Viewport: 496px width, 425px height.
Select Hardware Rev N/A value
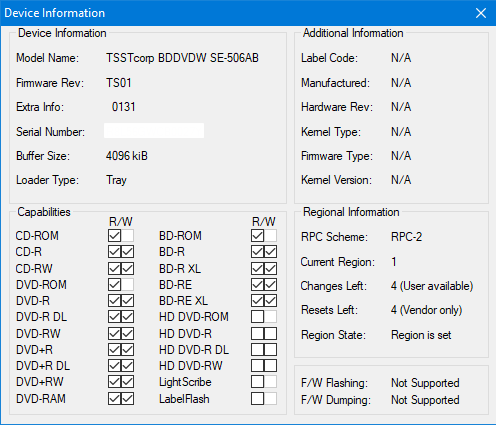pos(401,107)
